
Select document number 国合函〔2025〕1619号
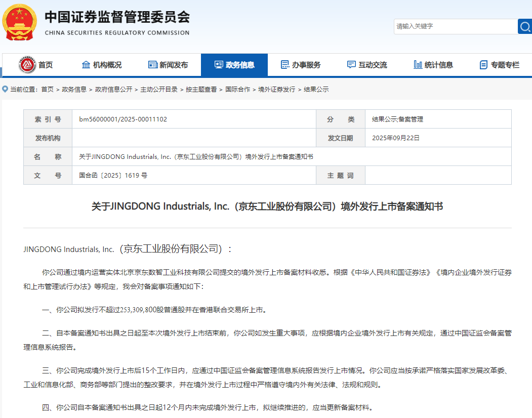[x=113, y=176]
